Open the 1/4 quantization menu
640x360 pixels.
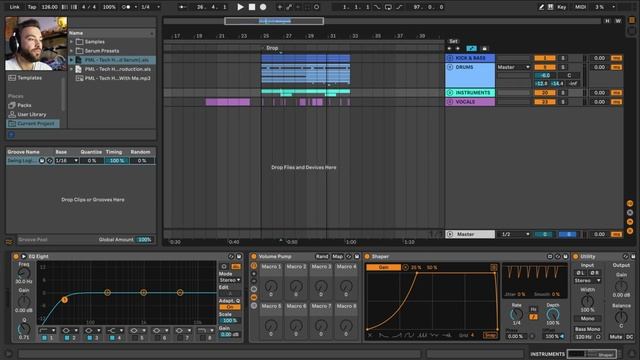click(x=150, y=7)
